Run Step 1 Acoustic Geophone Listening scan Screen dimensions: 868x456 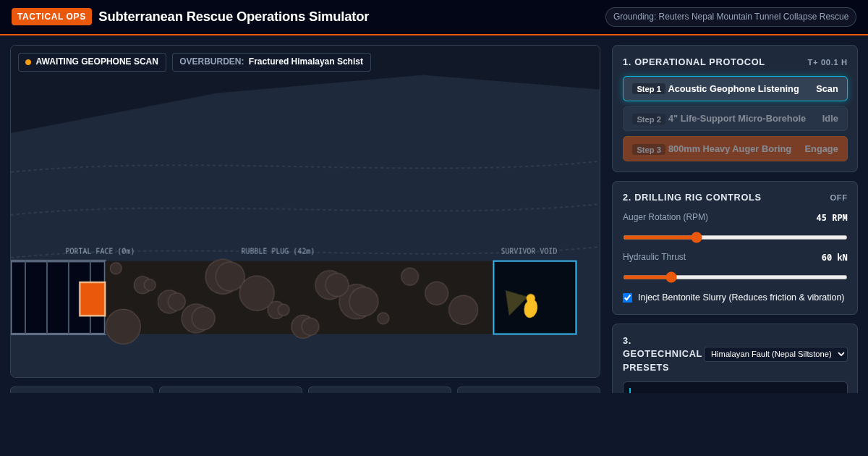735,89
